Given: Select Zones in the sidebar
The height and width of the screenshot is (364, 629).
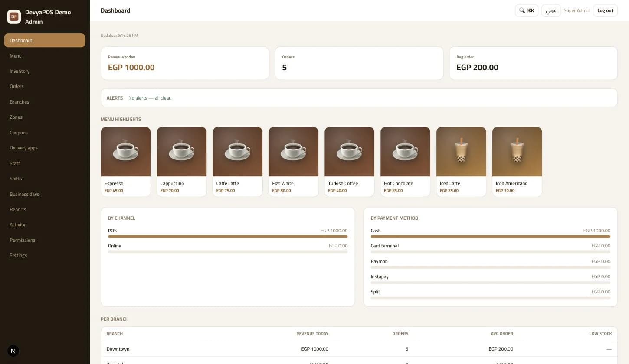Looking at the screenshot, I should (45, 117).
